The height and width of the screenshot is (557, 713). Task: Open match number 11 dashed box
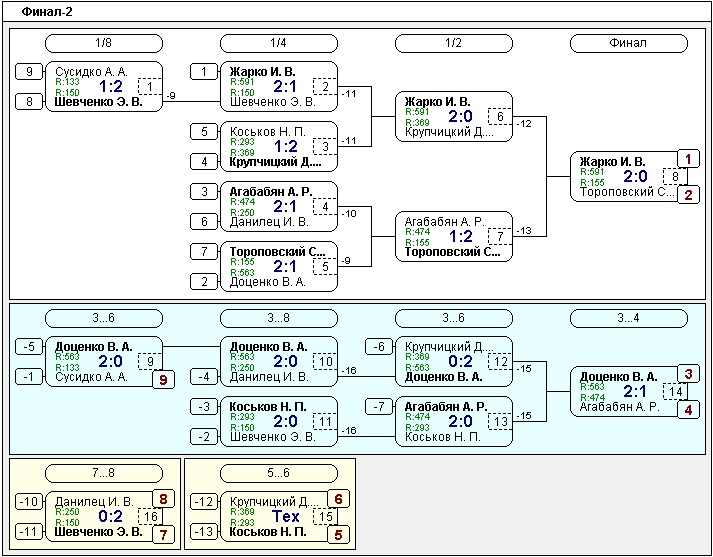pos(325,422)
